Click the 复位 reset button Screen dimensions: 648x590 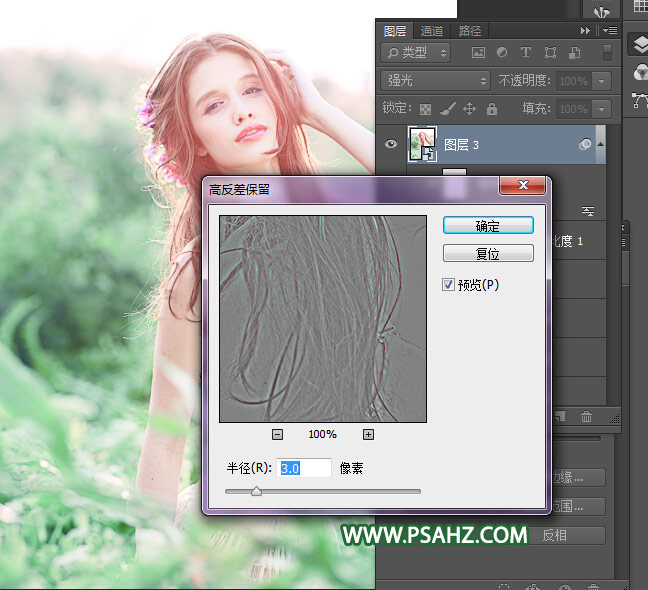coord(488,254)
